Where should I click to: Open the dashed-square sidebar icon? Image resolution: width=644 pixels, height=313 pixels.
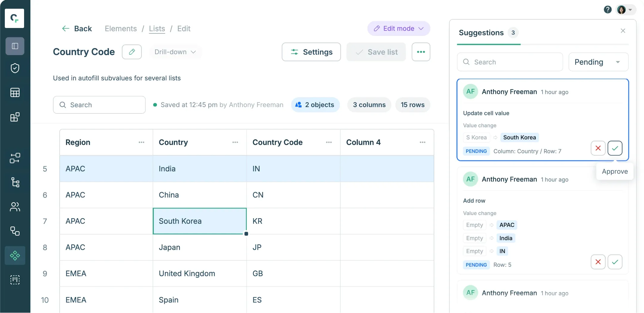(x=15, y=280)
